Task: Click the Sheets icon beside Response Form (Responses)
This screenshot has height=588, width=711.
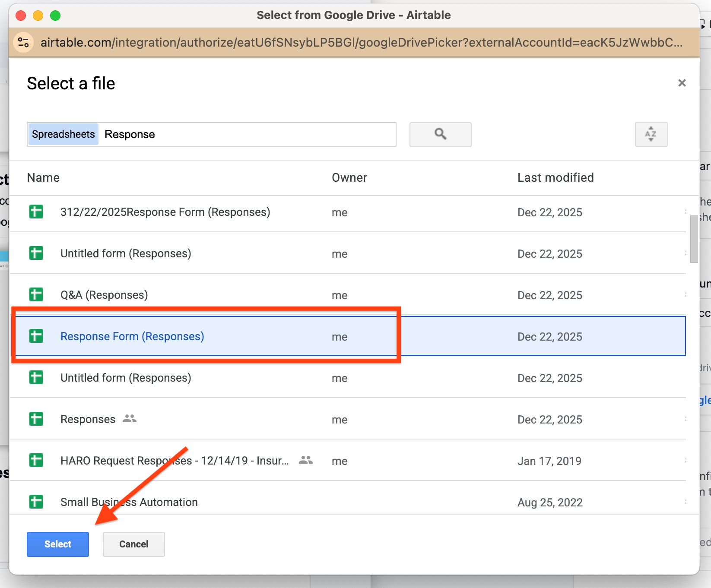Action: 36,335
